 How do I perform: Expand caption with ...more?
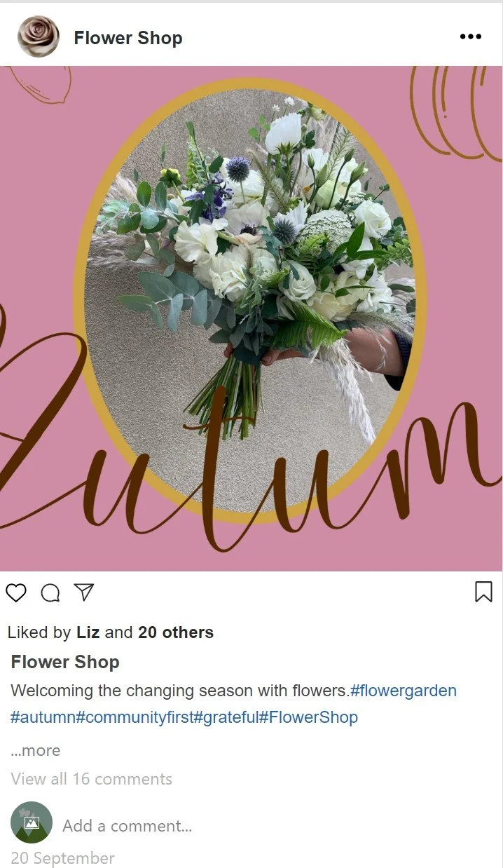point(36,750)
